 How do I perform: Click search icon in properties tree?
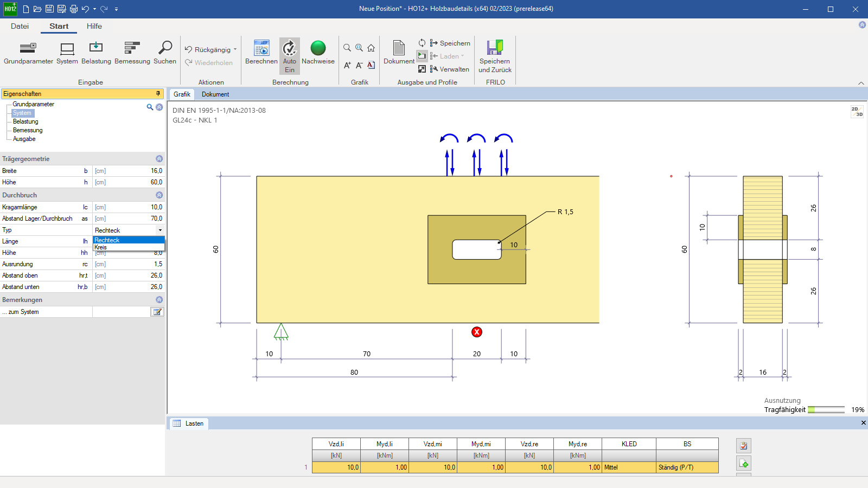[x=150, y=107]
